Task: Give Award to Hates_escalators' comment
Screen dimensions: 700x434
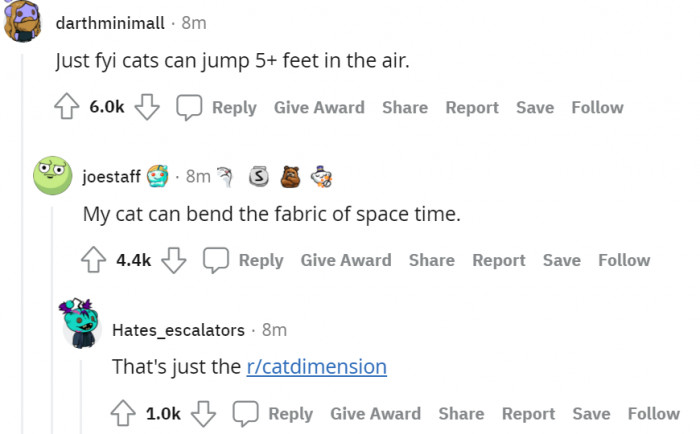Action: point(375,413)
